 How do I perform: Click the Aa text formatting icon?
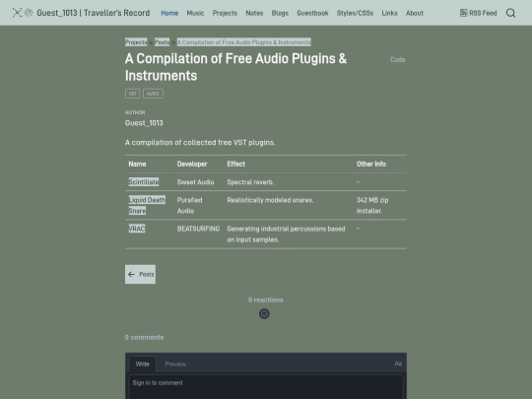(x=398, y=364)
